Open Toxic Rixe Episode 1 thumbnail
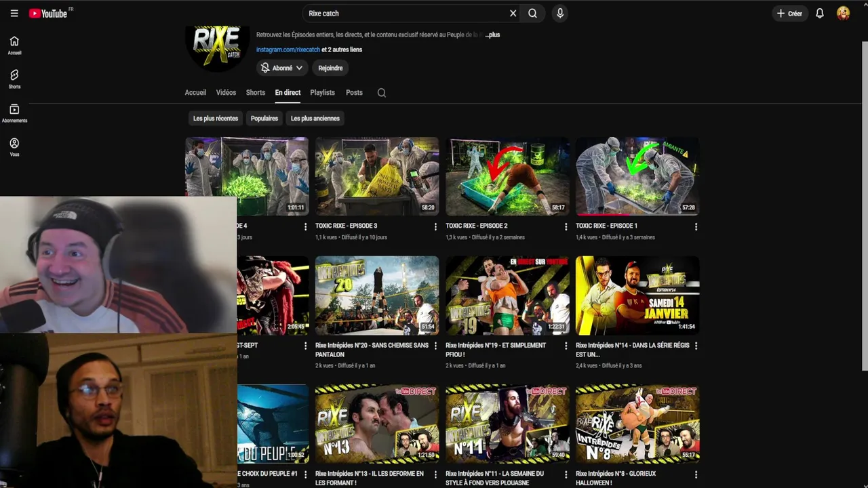The width and height of the screenshot is (868, 488). tap(637, 176)
